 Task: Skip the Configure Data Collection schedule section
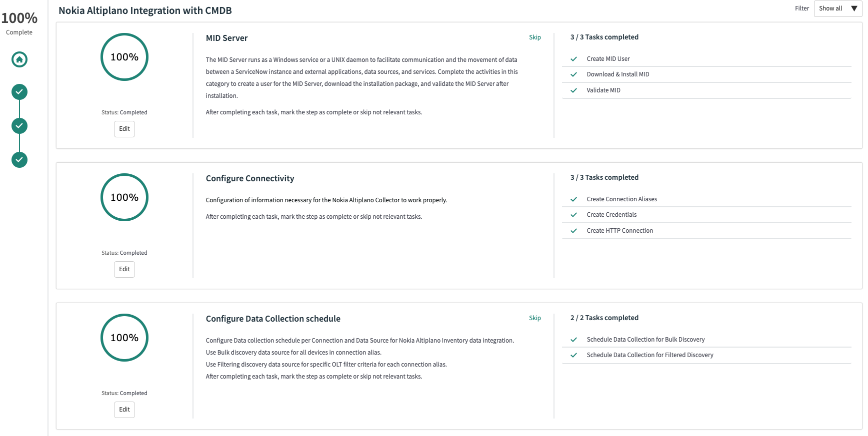click(x=535, y=318)
